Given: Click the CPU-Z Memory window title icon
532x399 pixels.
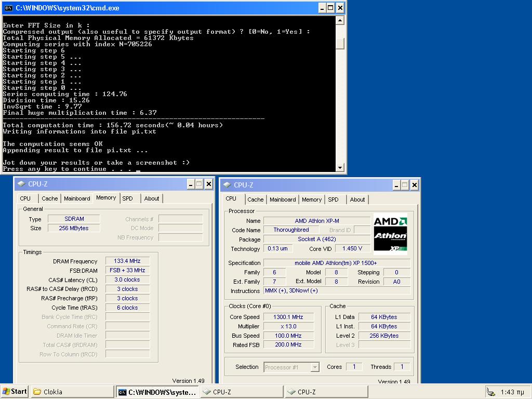Looking at the screenshot, I should click(x=21, y=184).
